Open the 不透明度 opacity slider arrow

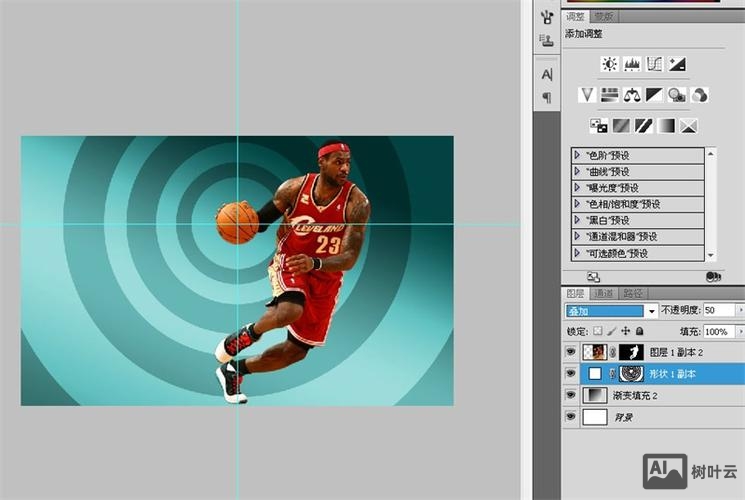(x=740, y=311)
